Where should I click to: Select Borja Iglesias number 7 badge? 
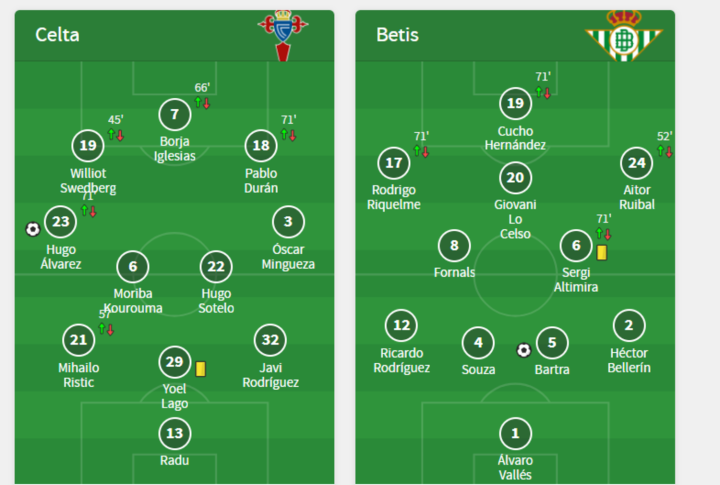coord(174,114)
